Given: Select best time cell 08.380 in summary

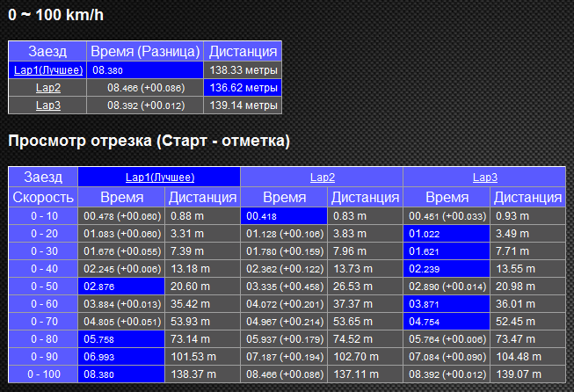Looking at the screenshot, I should pos(145,70).
